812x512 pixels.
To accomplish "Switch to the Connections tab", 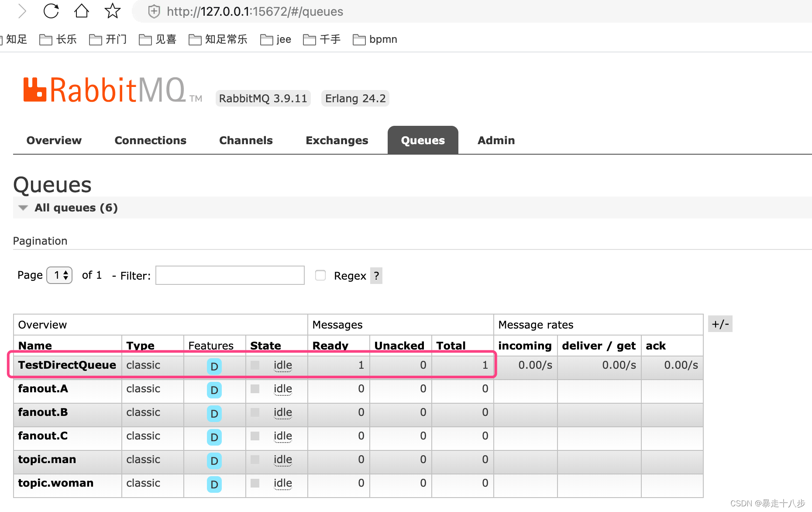I will pos(150,140).
